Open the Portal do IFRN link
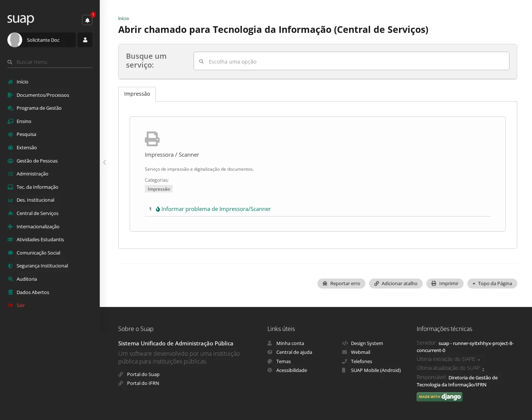This screenshot has width=532, height=420. tap(143, 383)
